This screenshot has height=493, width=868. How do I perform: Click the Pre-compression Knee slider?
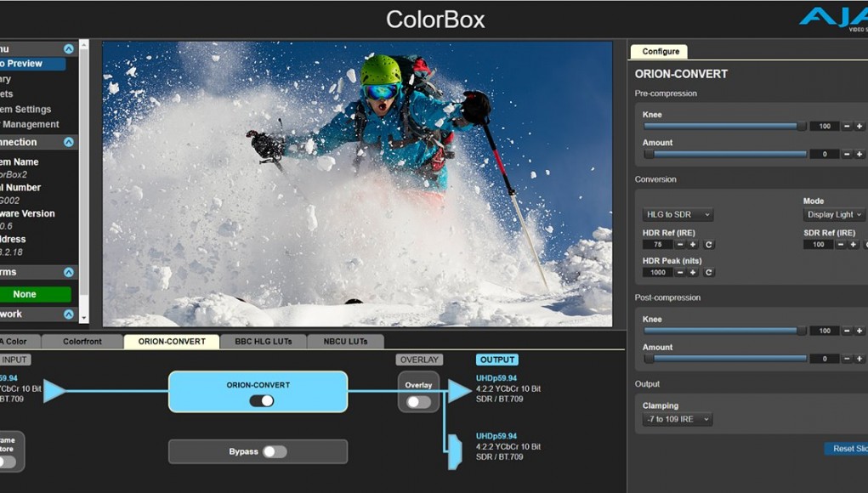click(725, 126)
